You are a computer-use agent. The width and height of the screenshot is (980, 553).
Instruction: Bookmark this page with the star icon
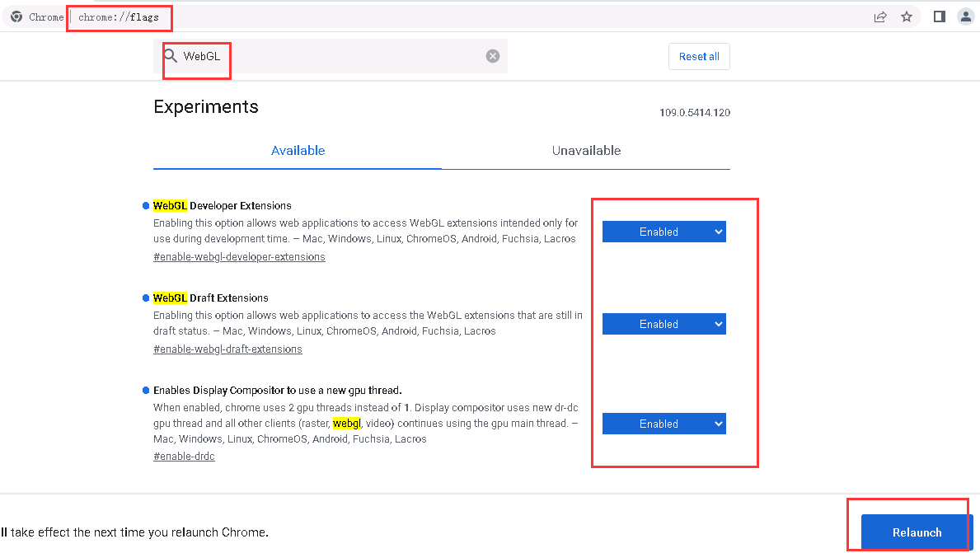click(x=907, y=16)
